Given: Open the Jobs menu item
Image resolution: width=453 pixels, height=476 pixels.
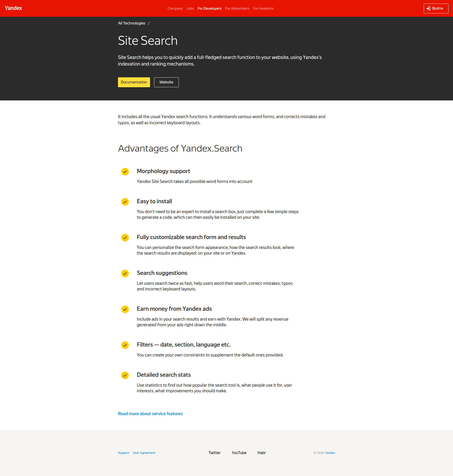Looking at the screenshot, I should [190, 8].
